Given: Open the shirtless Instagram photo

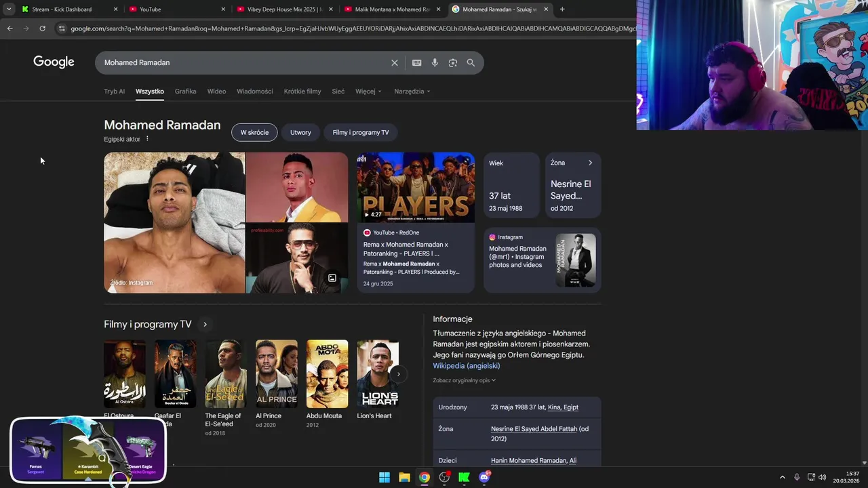Looking at the screenshot, I should tap(174, 222).
